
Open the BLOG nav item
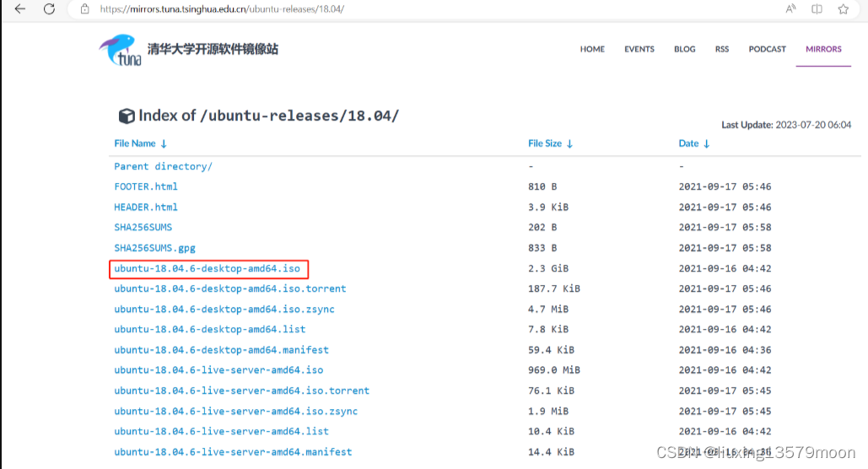tap(685, 49)
